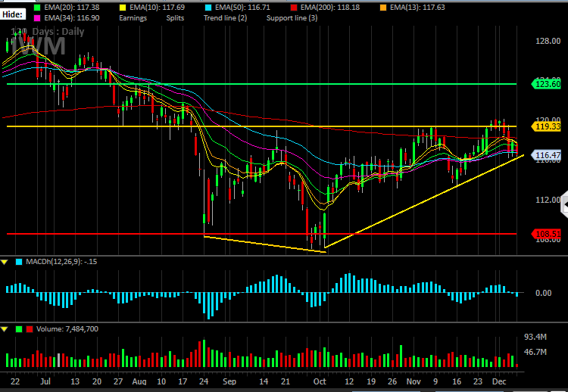
Task: Select the EMA(10): 117.69 legend entry
Action: tap(158, 7)
